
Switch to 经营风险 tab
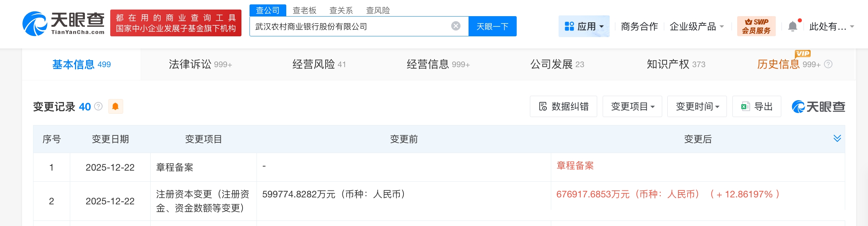click(319, 65)
